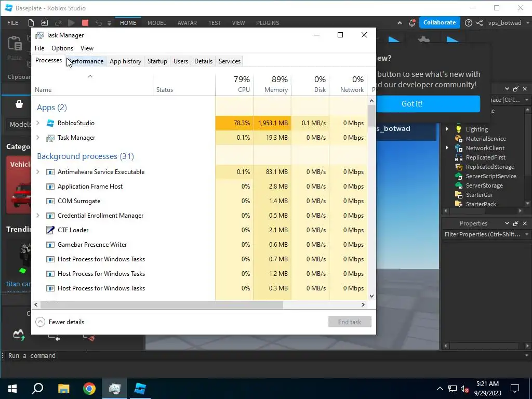The height and width of the screenshot is (399, 532).
Task: Click the Open file icon in Studio quick-access bar
Action: [x=45, y=23]
